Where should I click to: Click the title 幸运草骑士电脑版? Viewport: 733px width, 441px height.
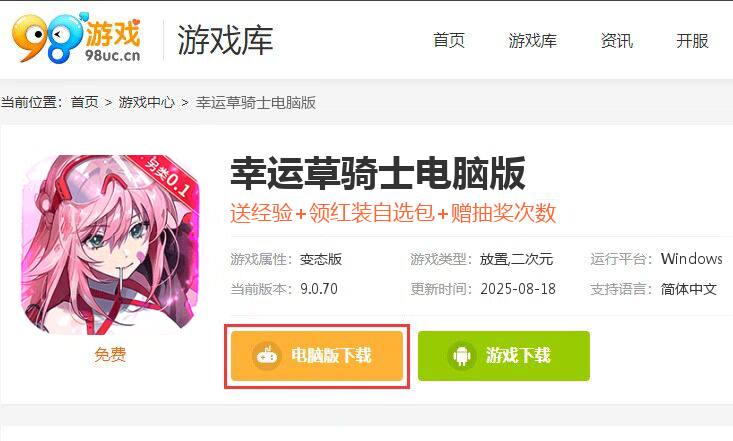point(378,174)
